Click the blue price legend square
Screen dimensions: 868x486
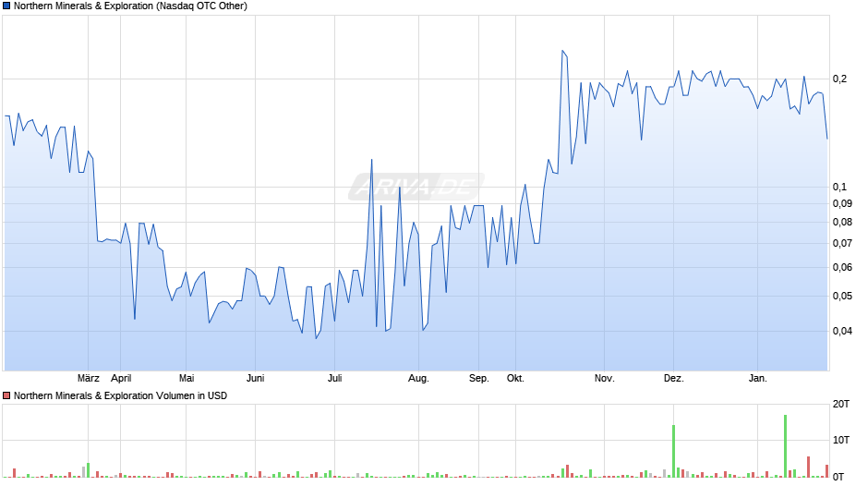coord(6,6)
